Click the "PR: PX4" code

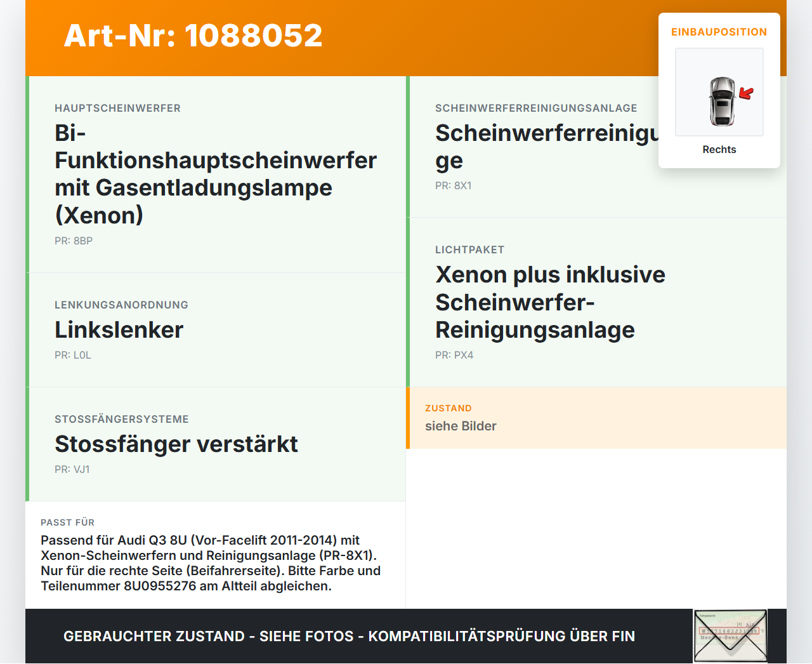[x=454, y=355]
